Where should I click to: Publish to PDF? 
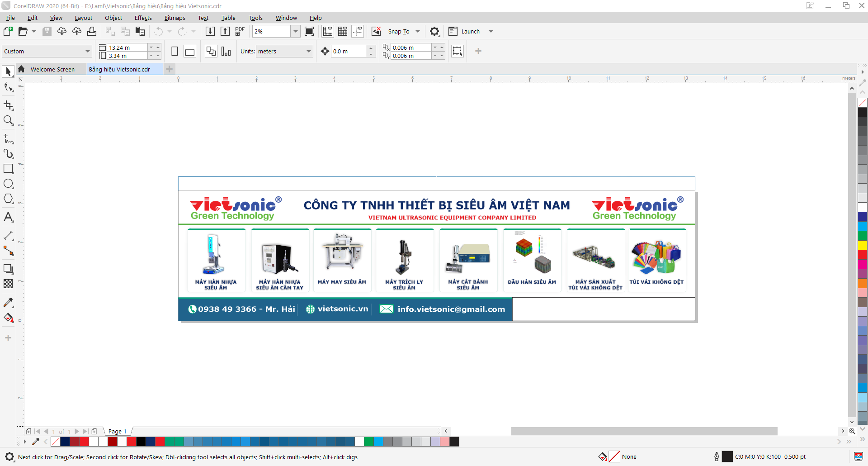[240, 31]
